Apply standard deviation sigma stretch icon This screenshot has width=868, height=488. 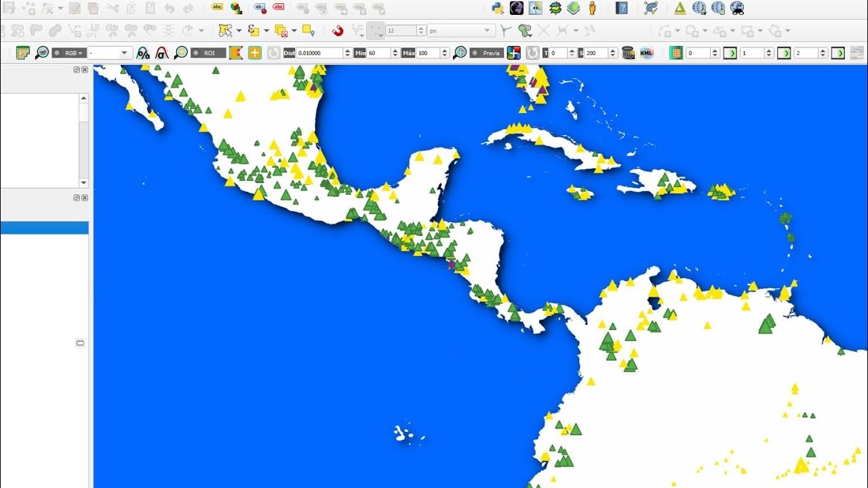tap(161, 53)
